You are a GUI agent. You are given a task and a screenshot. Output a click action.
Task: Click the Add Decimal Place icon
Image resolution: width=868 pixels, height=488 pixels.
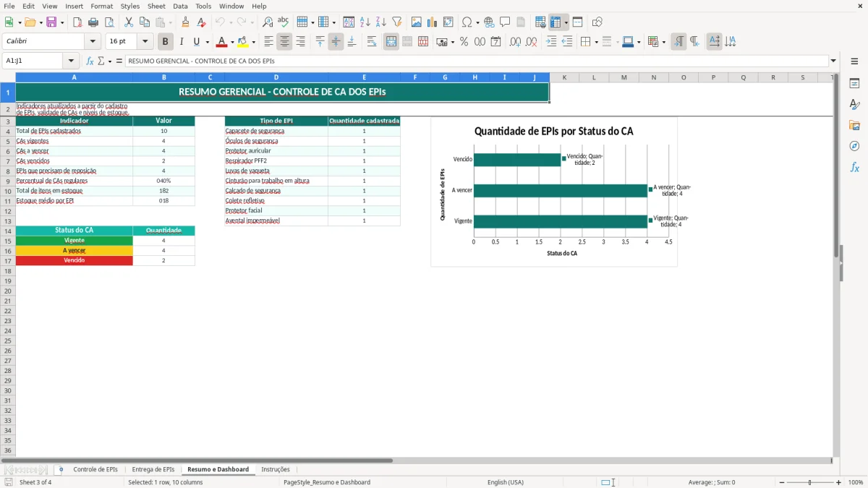(516, 42)
